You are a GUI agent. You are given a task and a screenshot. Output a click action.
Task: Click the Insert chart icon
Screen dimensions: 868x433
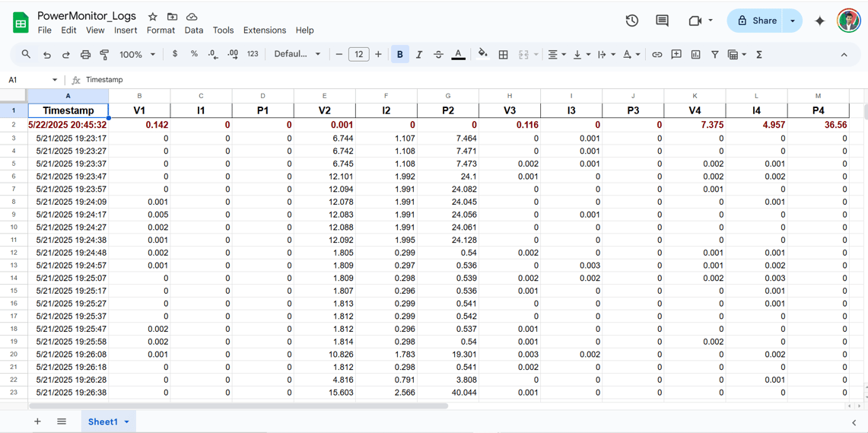pos(696,54)
